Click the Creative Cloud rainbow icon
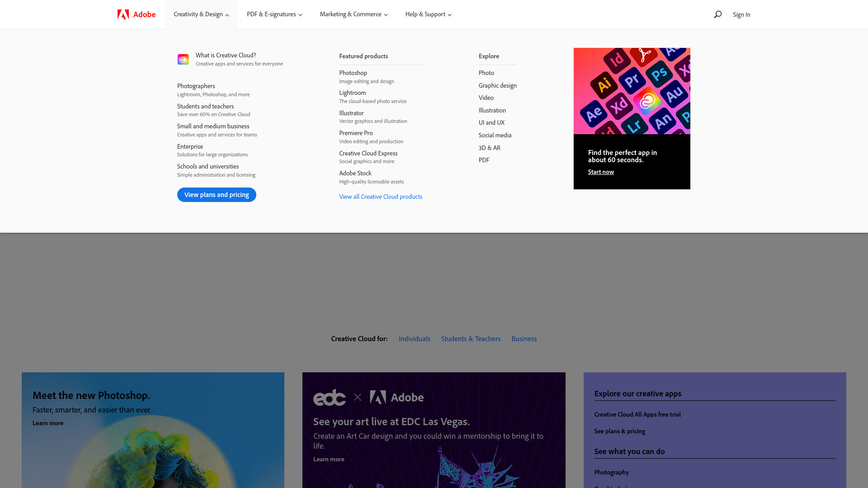 tap(183, 59)
